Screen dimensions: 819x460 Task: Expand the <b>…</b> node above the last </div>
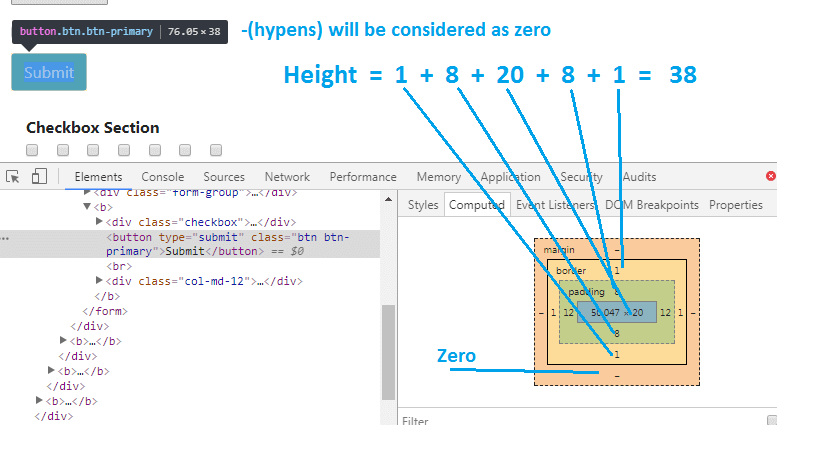(39, 400)
